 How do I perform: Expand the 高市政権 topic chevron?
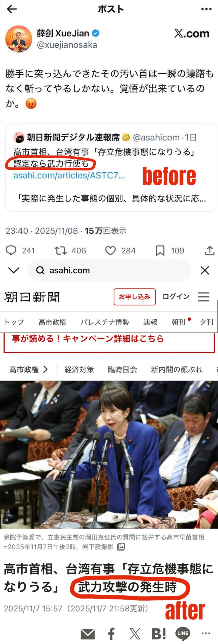pos(45,369)
